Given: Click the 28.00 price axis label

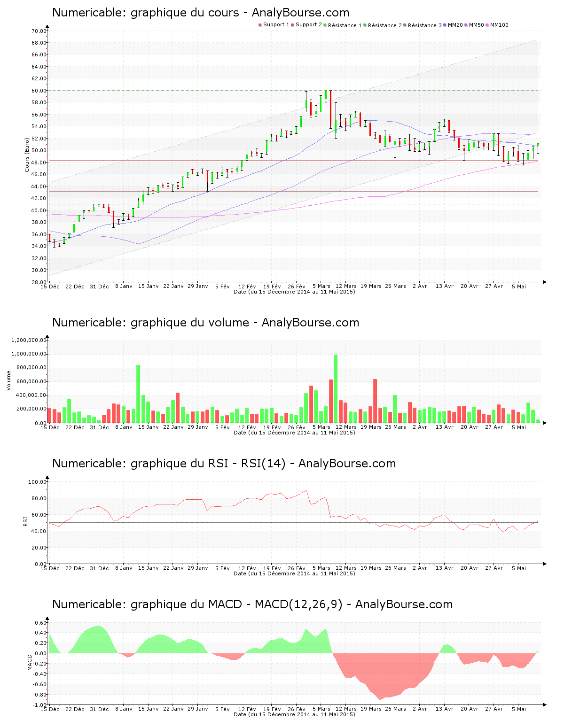Looking at the screenshot, I should [39, 282].
